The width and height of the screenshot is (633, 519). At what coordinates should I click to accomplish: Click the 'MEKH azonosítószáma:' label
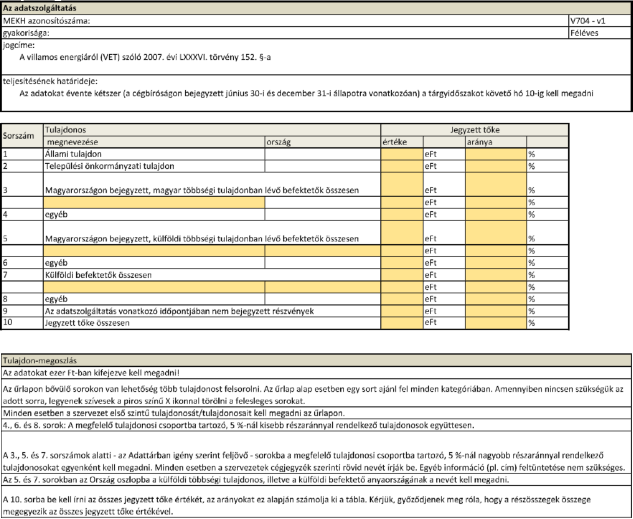[x=46, y=21]
